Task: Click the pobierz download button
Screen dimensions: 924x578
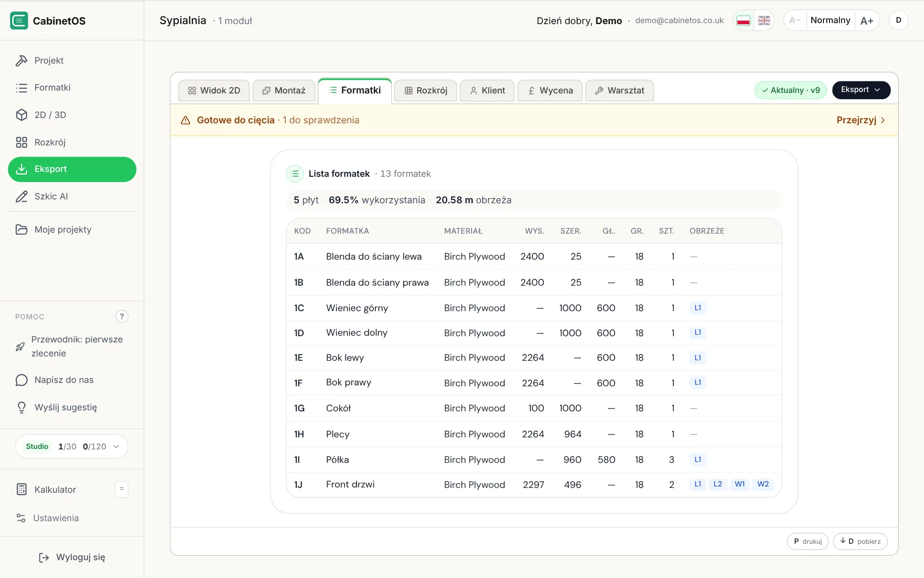Action: click(x=860, y=541)
